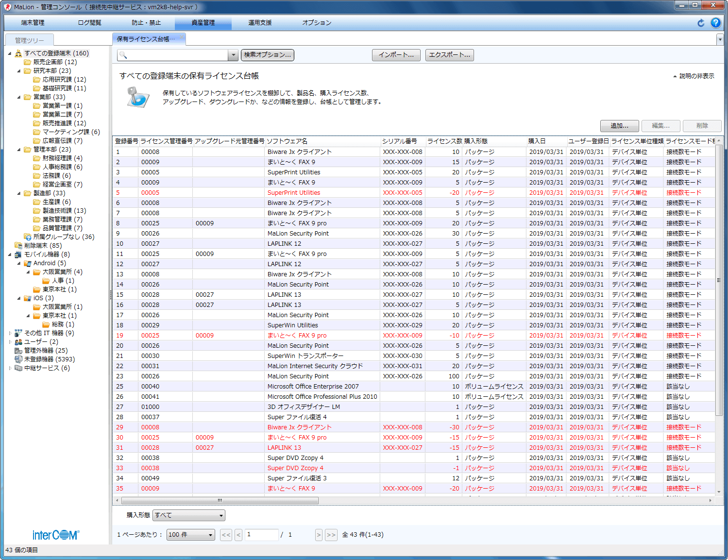Viewport: 728px width, 560px height.
Task: Open help via the blue question mark icon
Action: pyautogui.click(x=715, y=23)
